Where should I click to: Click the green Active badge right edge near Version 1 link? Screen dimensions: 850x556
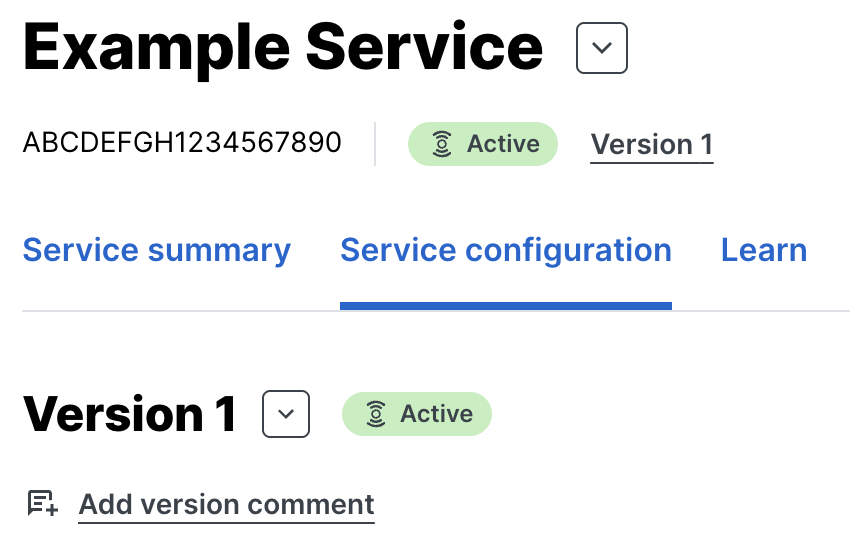pos(551,145)
